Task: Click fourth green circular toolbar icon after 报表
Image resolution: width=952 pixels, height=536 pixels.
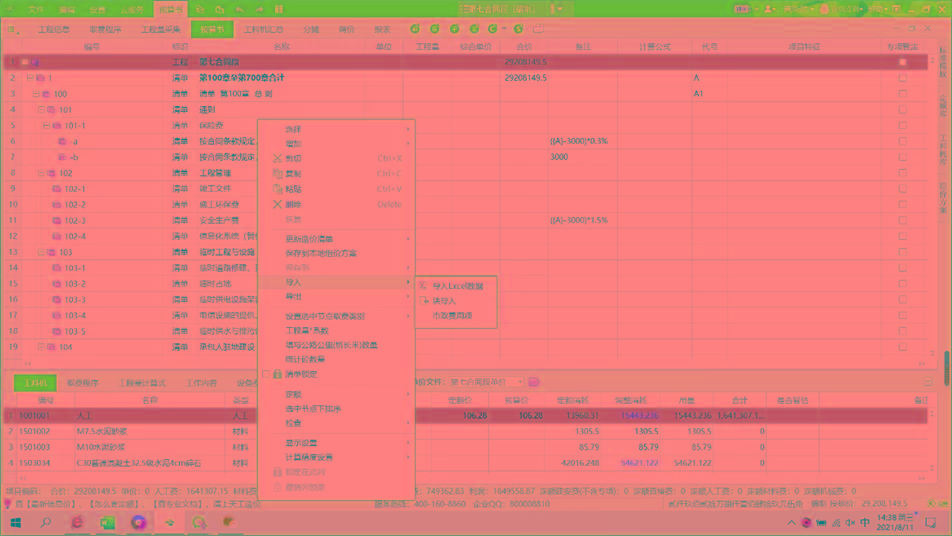Action: click(474, 29)
